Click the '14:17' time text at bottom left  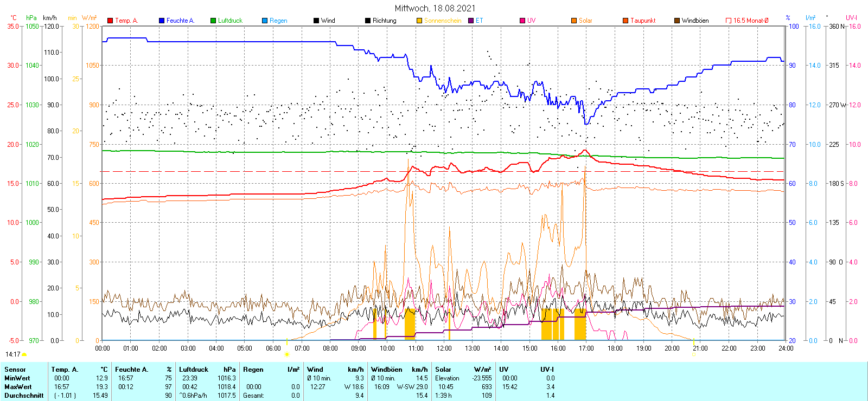12,354
